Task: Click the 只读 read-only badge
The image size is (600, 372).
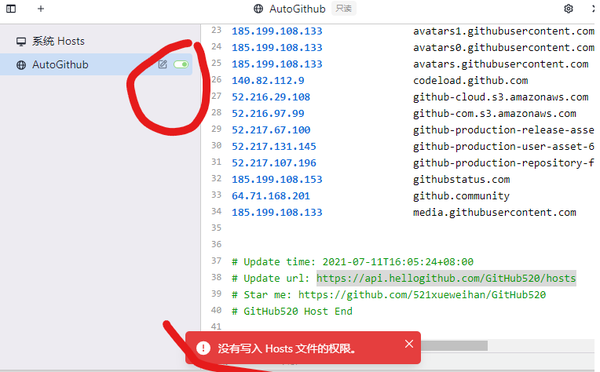Action: coord(344,8)
